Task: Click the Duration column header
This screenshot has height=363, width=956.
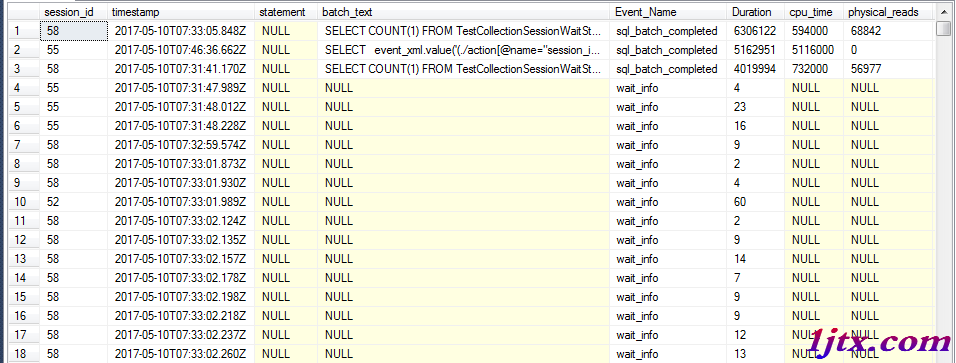Action: point(755,12)
